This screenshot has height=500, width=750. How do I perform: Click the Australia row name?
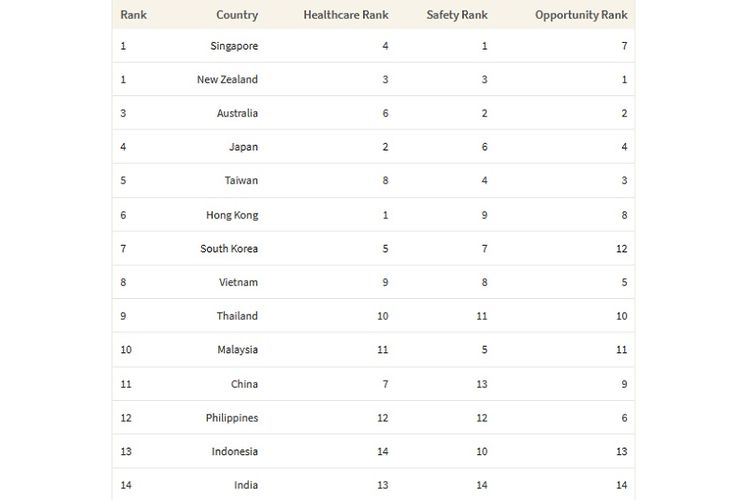click(237, 113)
